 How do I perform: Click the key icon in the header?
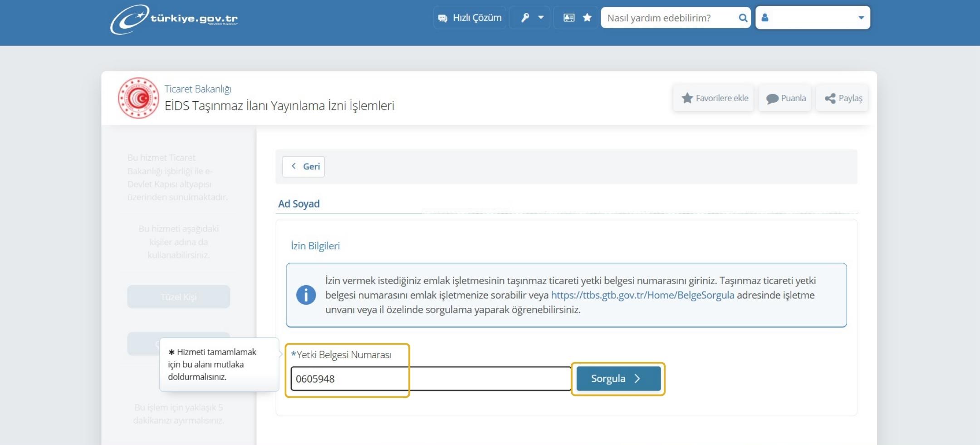click(x=524, y=17)
